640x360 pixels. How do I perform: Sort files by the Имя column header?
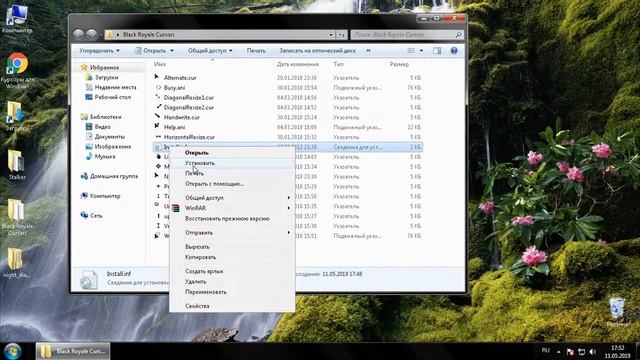(160, 64)
